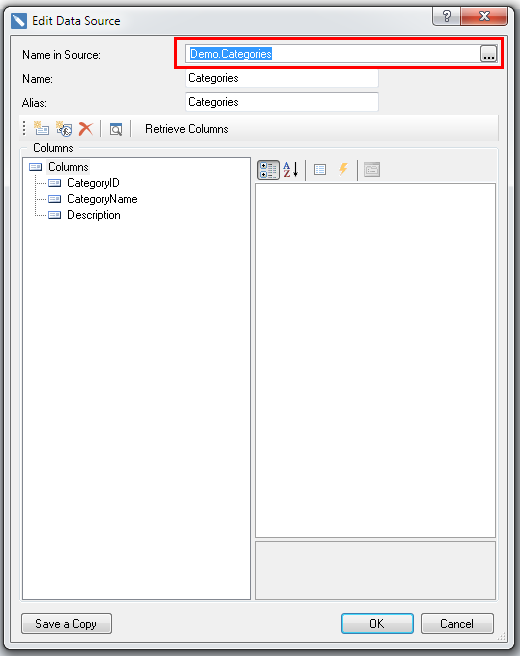Sort properties alphabetically with A-Z icon

click(291, 170)
